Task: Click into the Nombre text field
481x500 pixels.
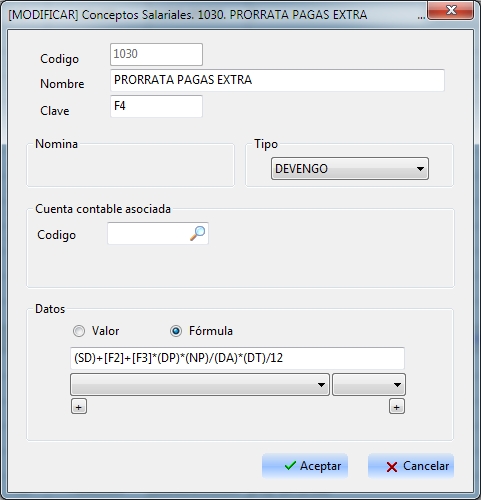Action: [277, 80]
